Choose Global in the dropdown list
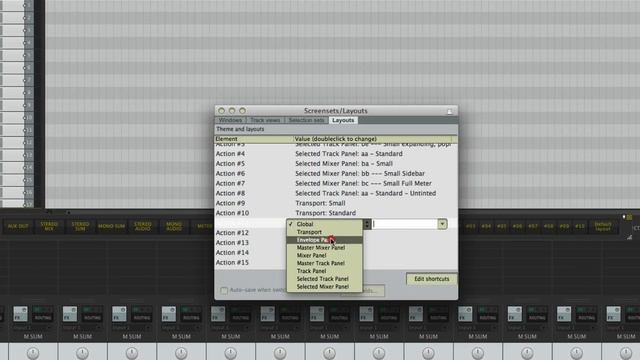Image resolution: width=640 pixels, height=360 pixels. pyautogui.click(x=324, y=224)
